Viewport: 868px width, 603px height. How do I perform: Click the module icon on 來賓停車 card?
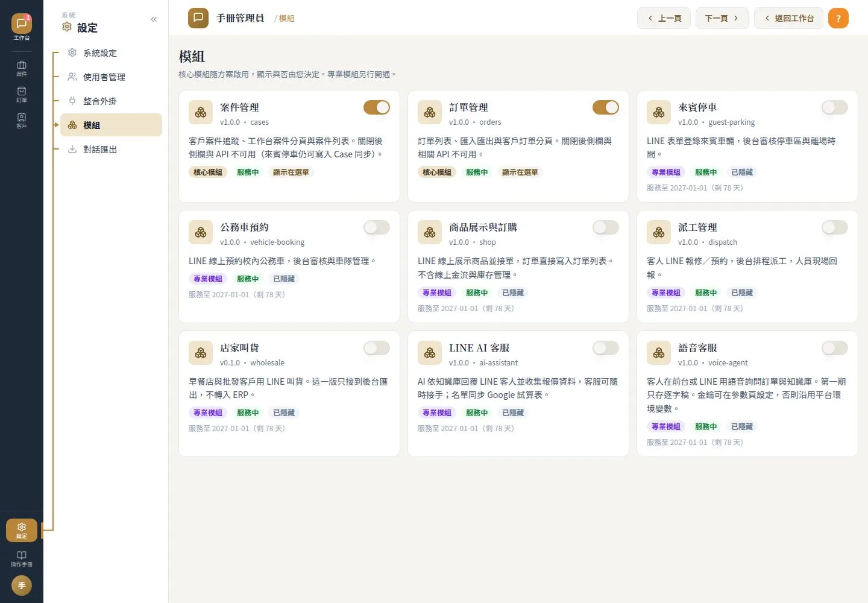659,112
